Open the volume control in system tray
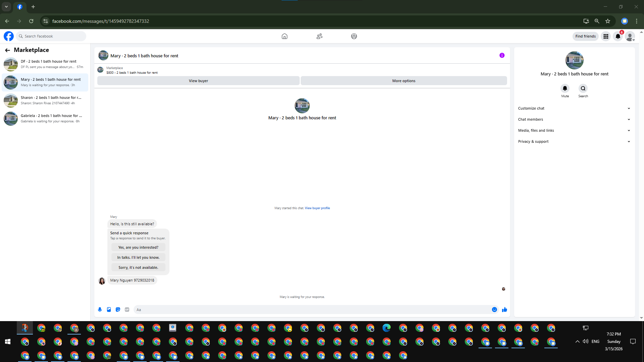The width and height of the screenshot is (644, 362). (586, 342)
